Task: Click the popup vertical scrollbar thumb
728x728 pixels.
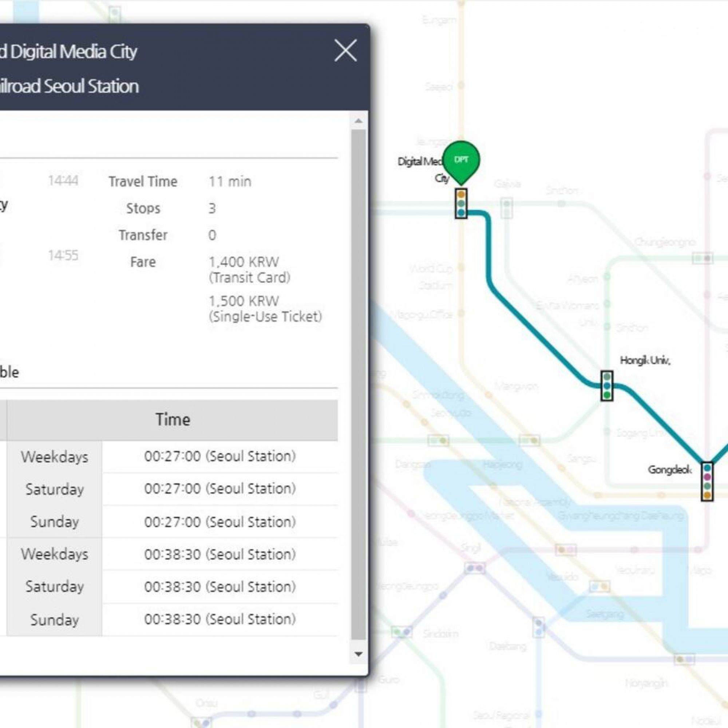Action: coord(359,384)
